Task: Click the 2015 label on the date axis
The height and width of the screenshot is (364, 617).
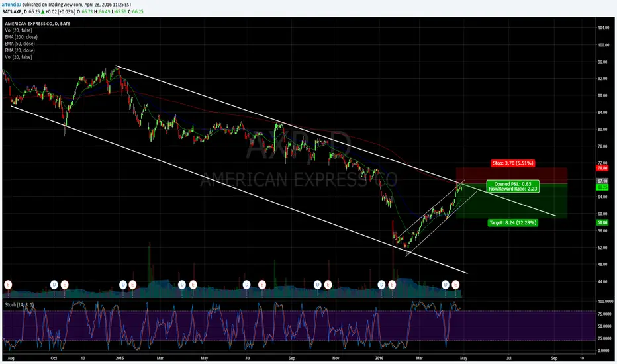Action: 120,358
